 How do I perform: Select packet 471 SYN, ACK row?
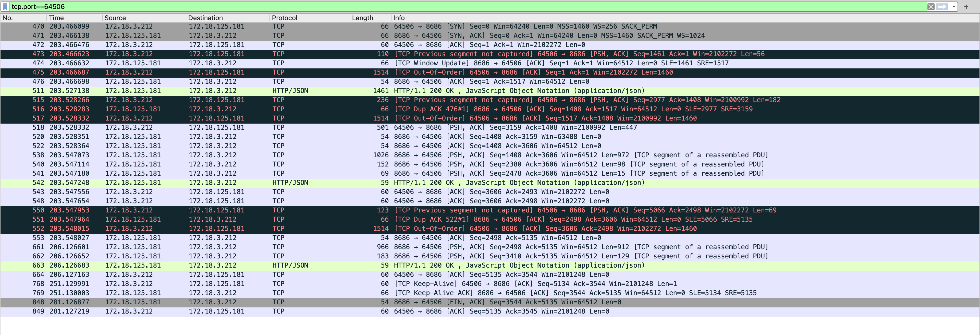(490, 35)
